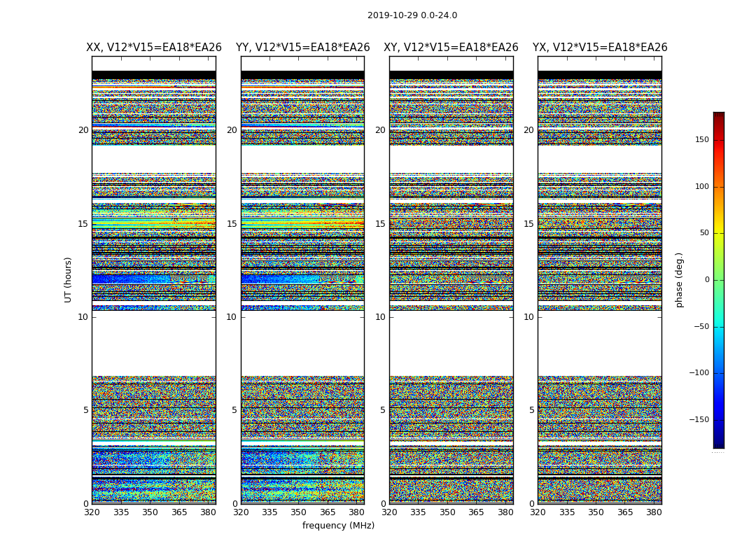
Task: Click the figure title '2019-10-29 0.0-24.0'
Action: click(412, 15)
